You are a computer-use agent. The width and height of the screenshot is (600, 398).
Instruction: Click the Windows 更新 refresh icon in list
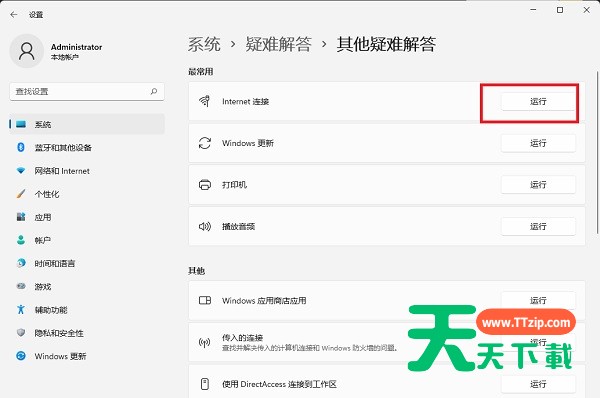tap(205, 143)
